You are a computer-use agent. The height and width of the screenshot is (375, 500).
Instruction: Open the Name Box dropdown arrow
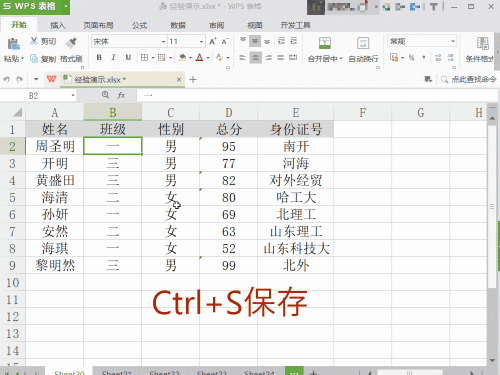(x=73, y=96)
